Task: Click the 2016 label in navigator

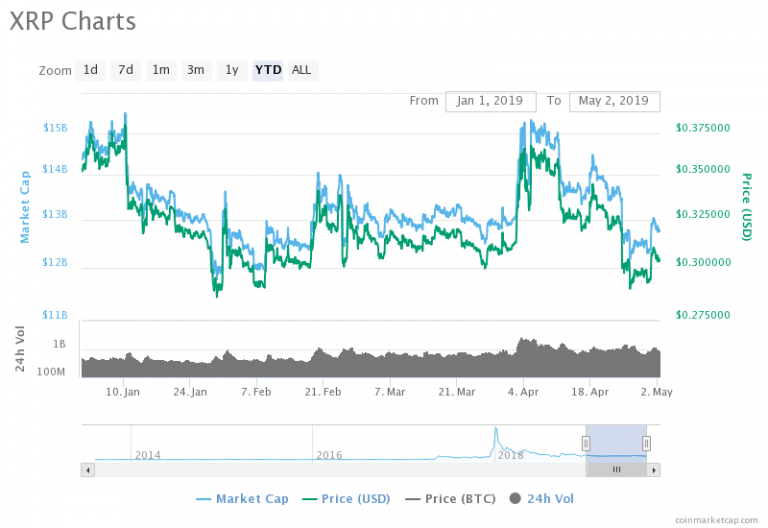Action: coord(329,455)
